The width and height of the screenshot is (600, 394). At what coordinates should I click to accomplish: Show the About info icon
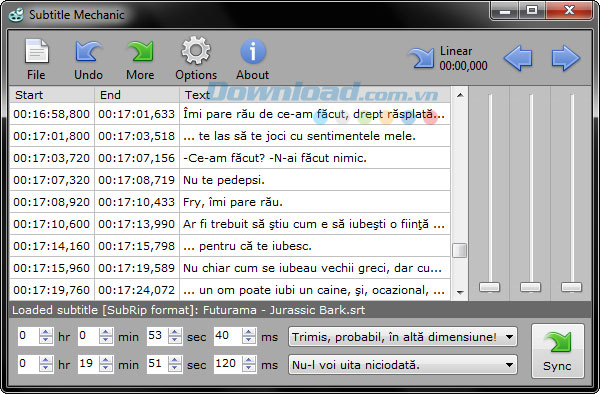point(253,51)
